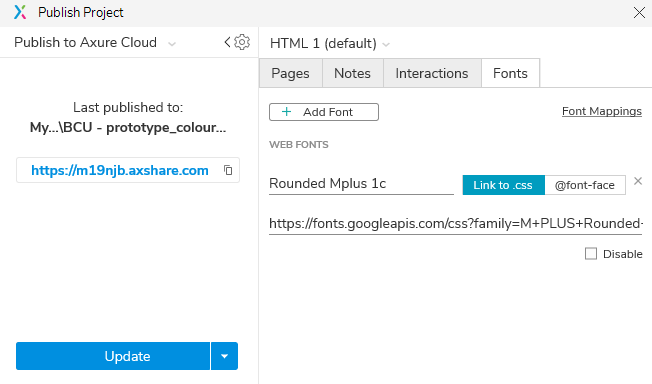Image resolution: width=652 pixels, height=384 pixels.
Task: Collapse panel with the left chevron arrow
Action: click(x=227, y=42)
